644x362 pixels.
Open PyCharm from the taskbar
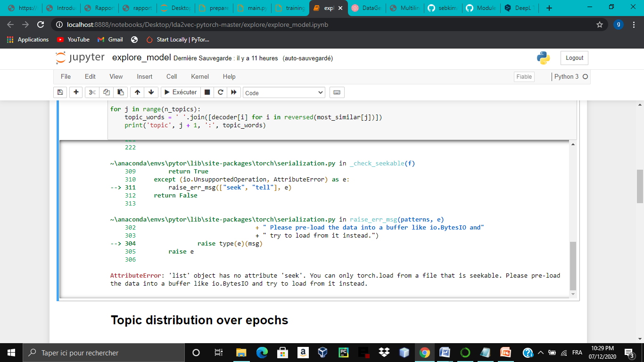[x=343, y=353]
